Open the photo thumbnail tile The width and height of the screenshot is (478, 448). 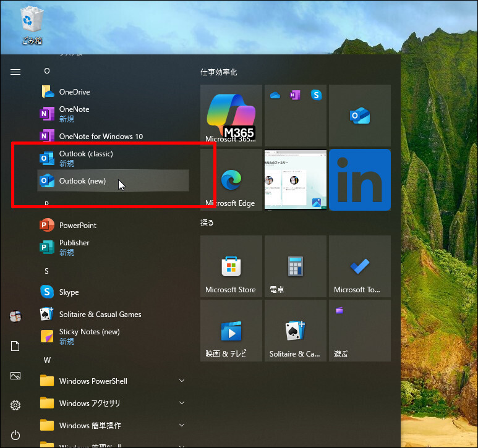[296, 180]
